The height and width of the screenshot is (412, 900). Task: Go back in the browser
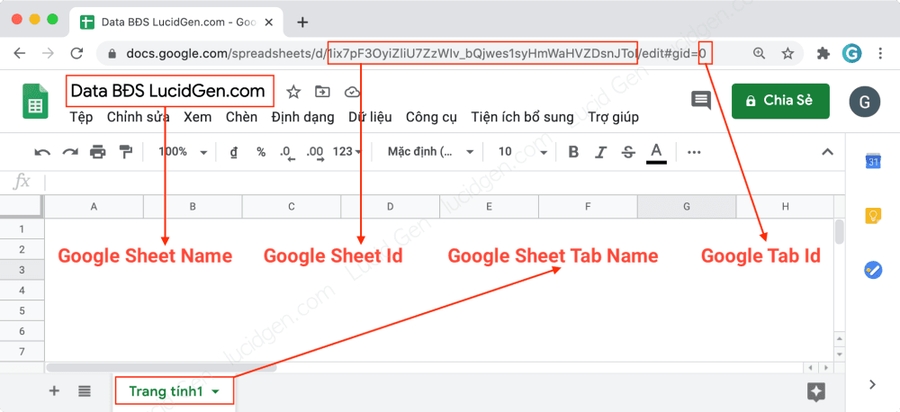(x=20, y=53)
